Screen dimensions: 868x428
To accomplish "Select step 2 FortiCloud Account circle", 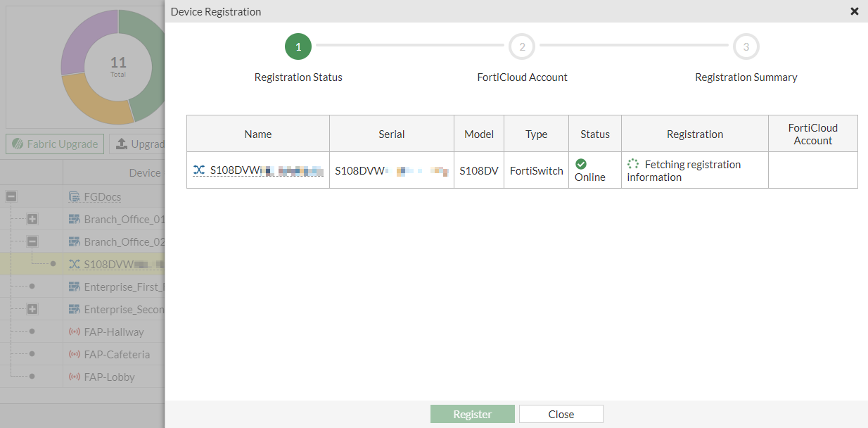I will click(x=522, y=46).
